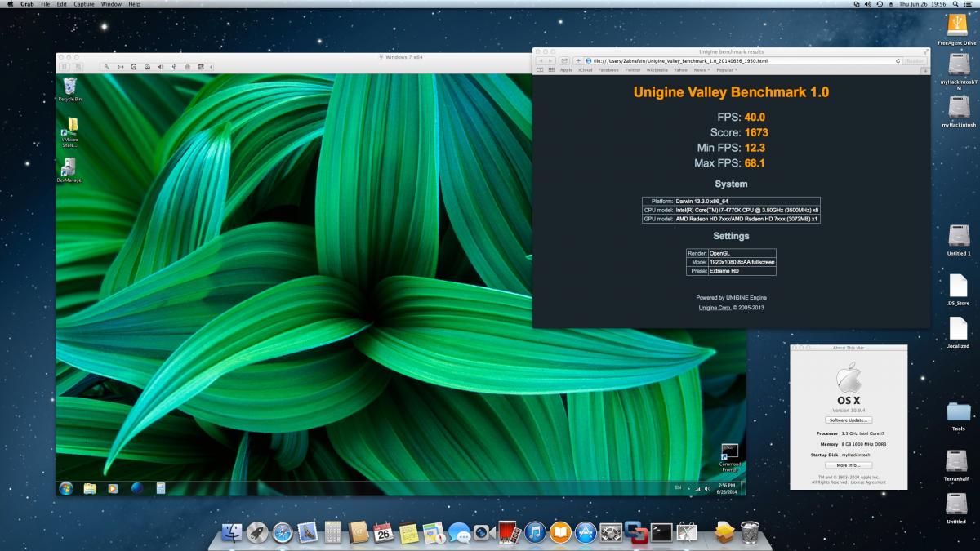980x551 pixels.
Task: Open Launchpad in the Dock
Action: point(257,533)
